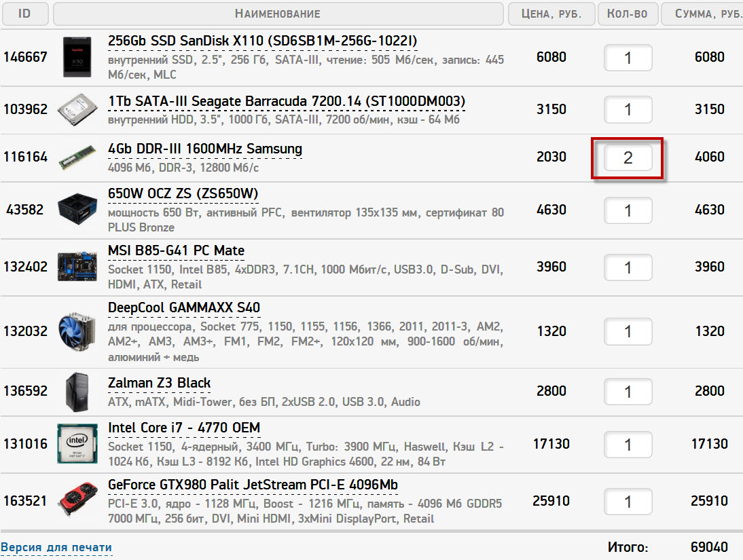Image resolution: width=743 pixels, height=560 pixels.
Task: Click the DeepCool GAMMAXX S40 cooler image
Action: pos(77,331)
